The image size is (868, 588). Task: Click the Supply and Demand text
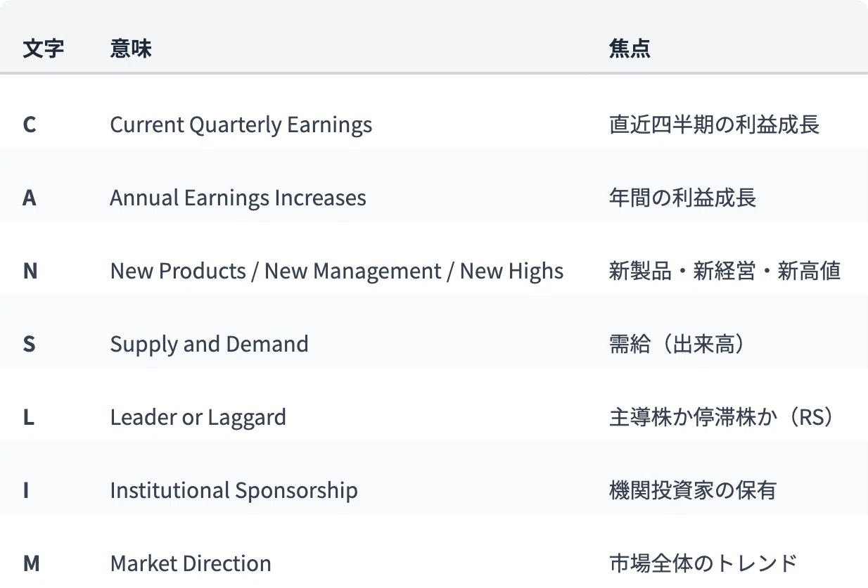pyautogui.click(x=210, y=345)
